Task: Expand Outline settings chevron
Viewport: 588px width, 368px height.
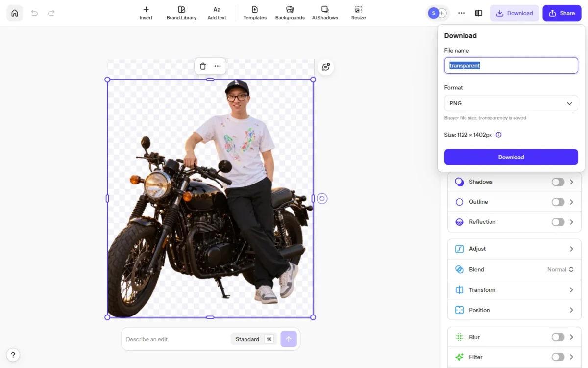Action: click(x=571, y=202)
